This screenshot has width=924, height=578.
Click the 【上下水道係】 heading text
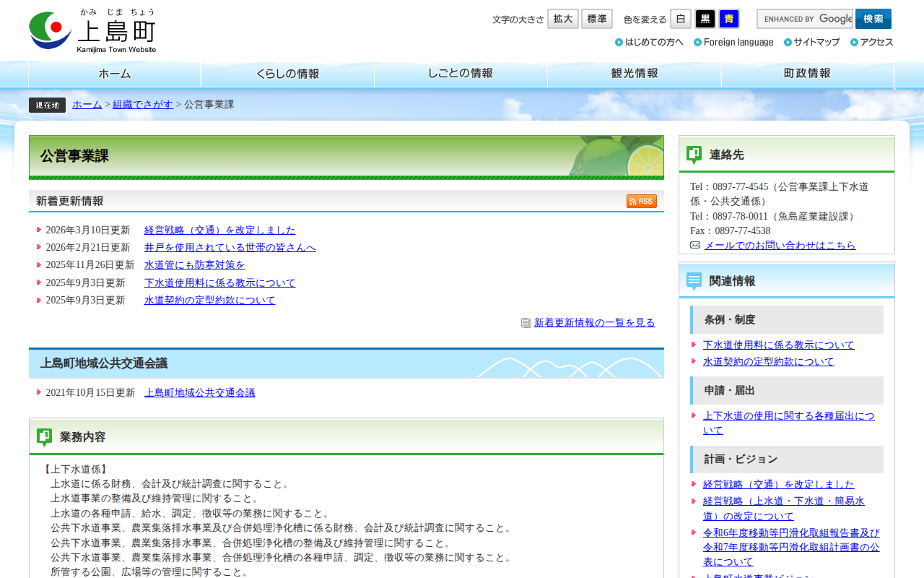point(76,470)
